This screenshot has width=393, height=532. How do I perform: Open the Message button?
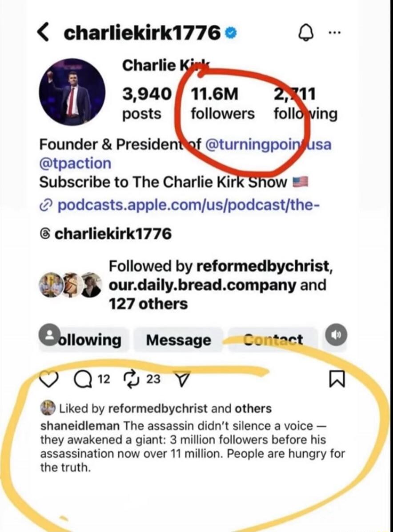pyautogui.click(x=179, y=340)
